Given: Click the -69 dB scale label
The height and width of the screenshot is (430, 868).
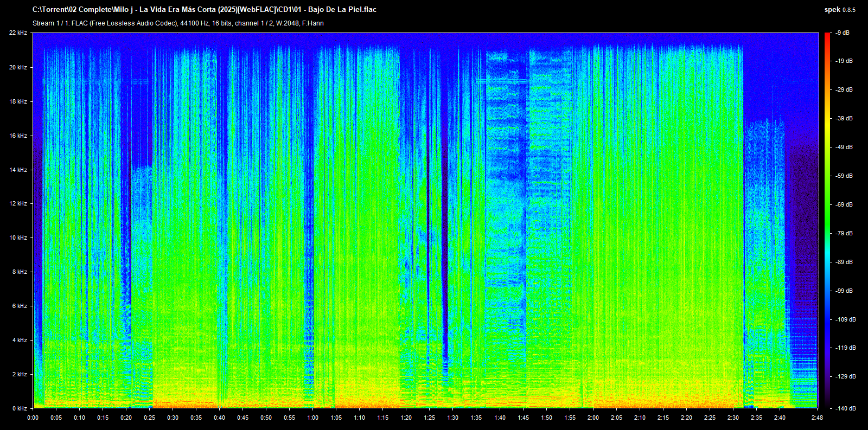Looking at the screenshot, I should [x=844, y=204].
